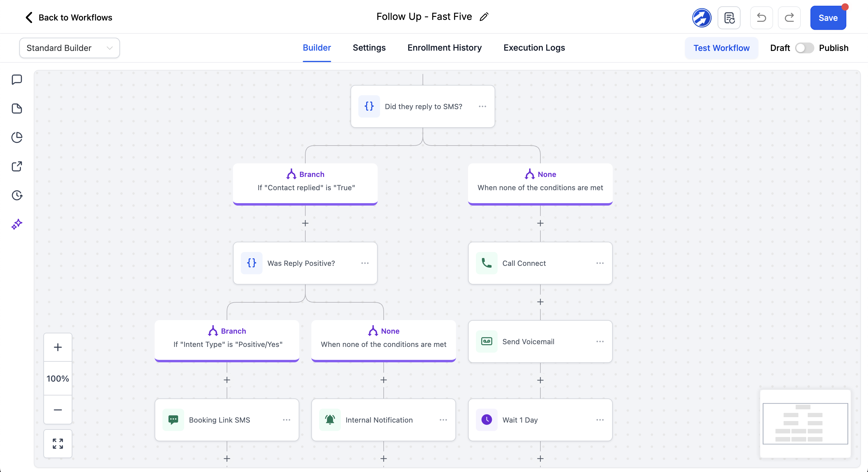Image resolution: width=868 pixels, height=472 pixels.
Task: Click the minimap overview thumbnail
Action: click(805, 423)
